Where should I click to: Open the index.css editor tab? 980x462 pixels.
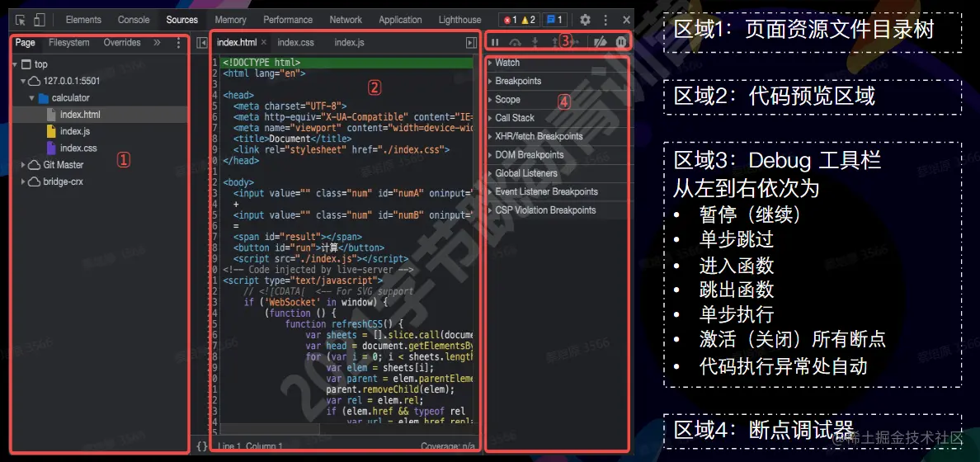295,43
